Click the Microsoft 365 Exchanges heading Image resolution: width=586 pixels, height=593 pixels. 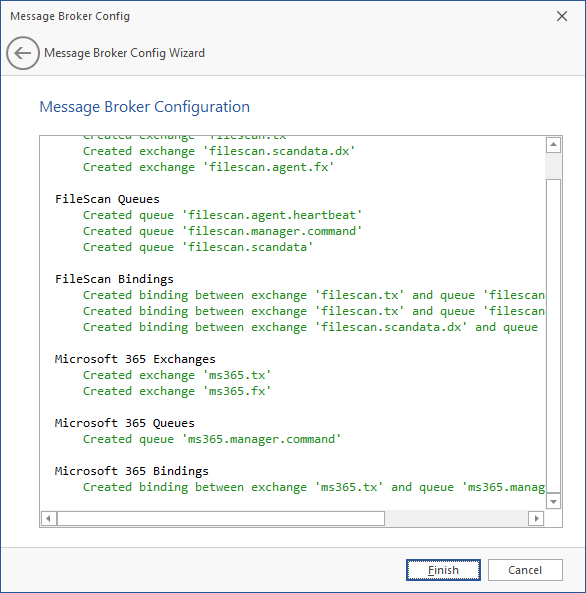click(135, 359)
